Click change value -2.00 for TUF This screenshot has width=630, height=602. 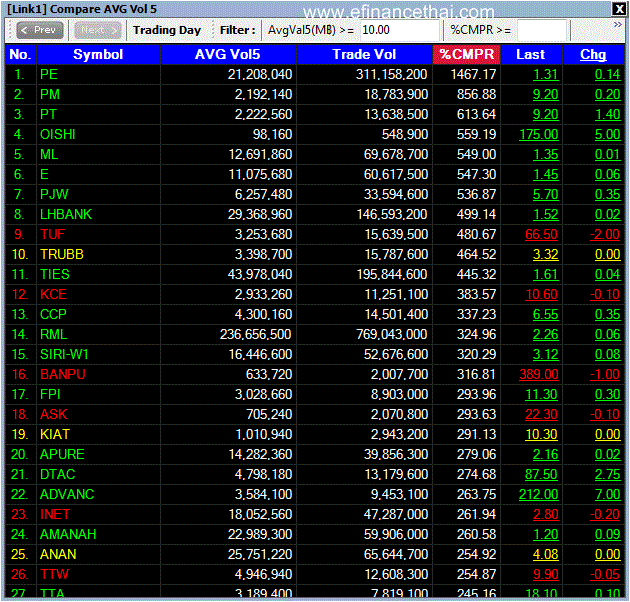pyautogui.click(x=605, y=234)
